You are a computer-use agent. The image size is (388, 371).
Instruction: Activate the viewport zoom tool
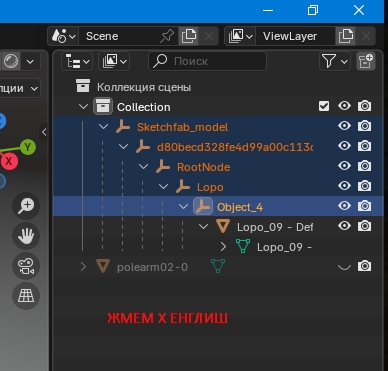[x=26, y=206]
